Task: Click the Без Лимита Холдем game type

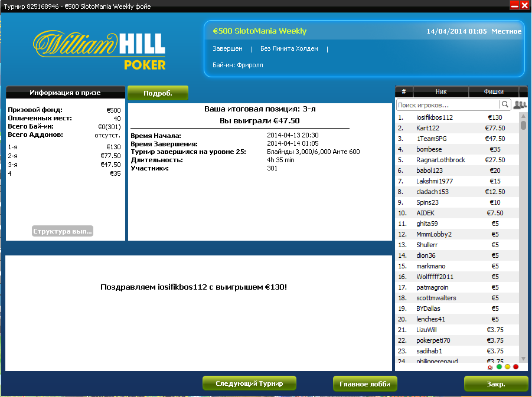Action: [x=289, y=48]
